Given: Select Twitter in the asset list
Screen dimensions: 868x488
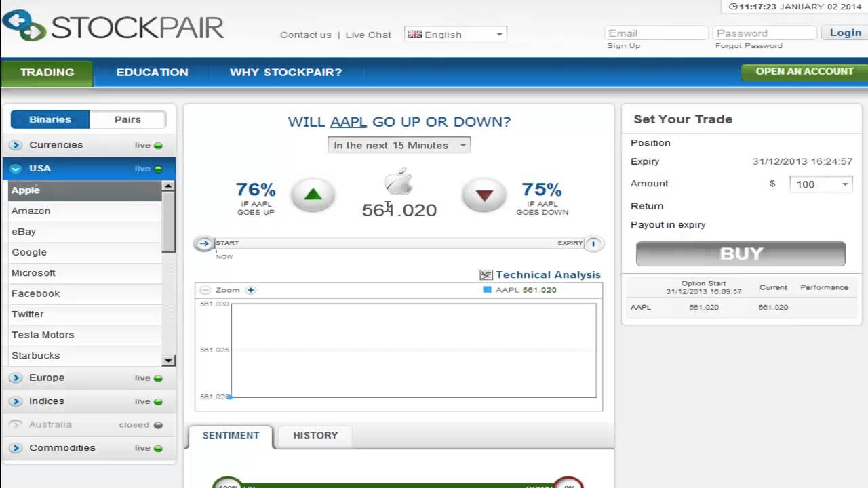Looking at the screenshot, I should point(85,314).
